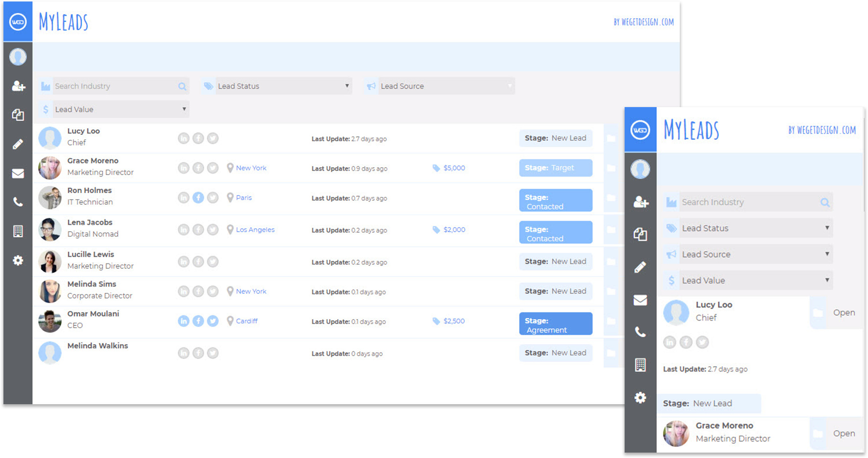Image resolution: width=868 pixels, height=458 pixels.
Task: Click the WGD logo in the mobile view header
Action: point(640,130)
